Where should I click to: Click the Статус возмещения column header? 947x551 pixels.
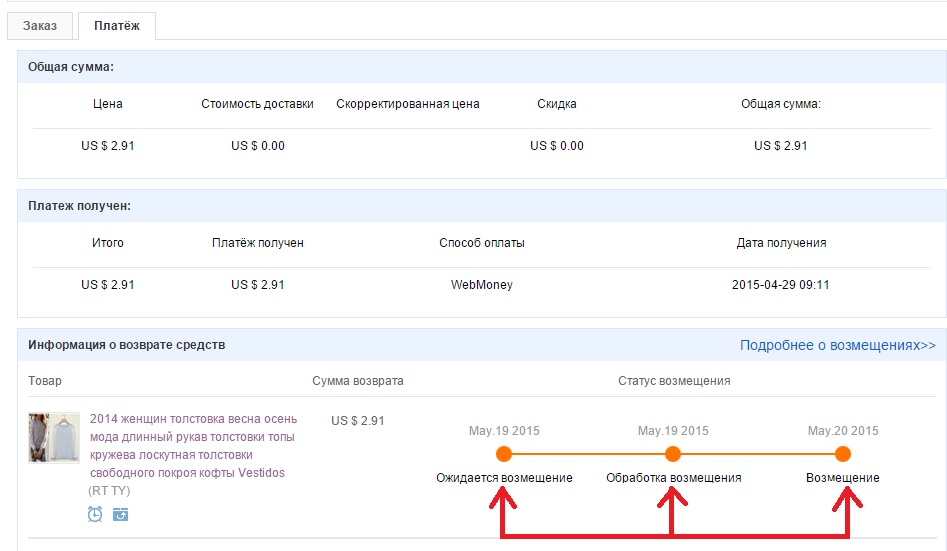[674, 381]
